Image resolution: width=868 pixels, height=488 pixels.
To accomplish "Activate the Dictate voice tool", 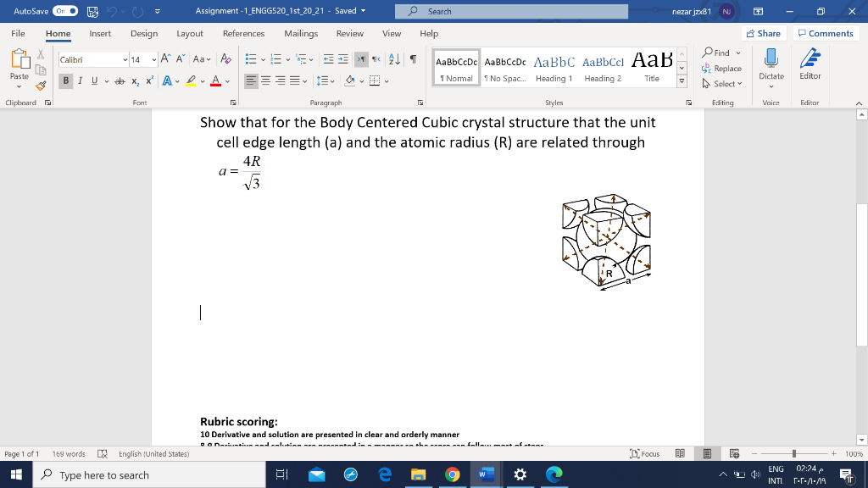I will click(771, 68).
